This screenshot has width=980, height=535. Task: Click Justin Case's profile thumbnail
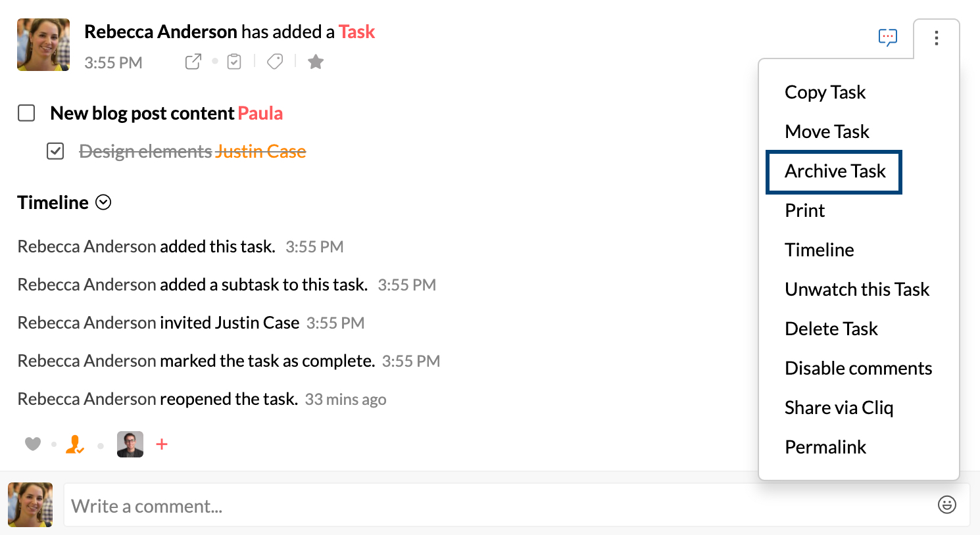pyautogui.click(x=130, y=444)
